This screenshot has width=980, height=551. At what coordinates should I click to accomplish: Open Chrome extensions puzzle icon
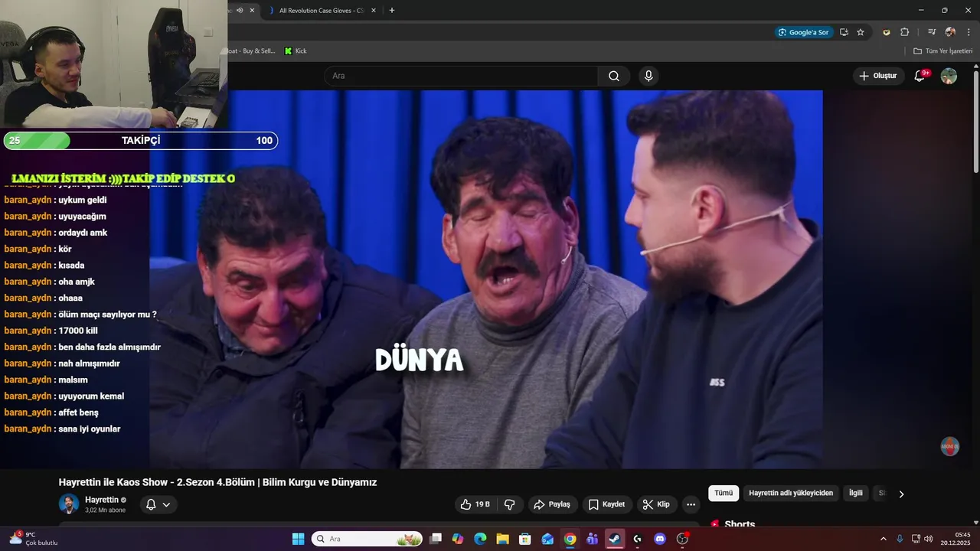(904, 32)
